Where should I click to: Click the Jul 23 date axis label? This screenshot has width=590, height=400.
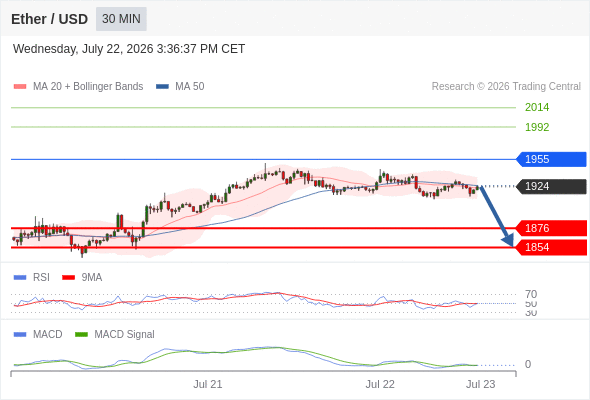pos(481,384)
